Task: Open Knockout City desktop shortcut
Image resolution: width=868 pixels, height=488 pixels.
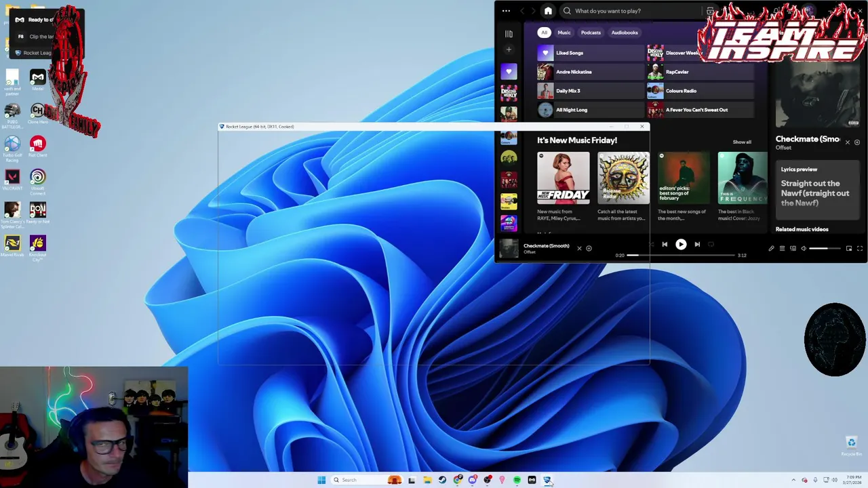Action: click(x=38, y=247)
